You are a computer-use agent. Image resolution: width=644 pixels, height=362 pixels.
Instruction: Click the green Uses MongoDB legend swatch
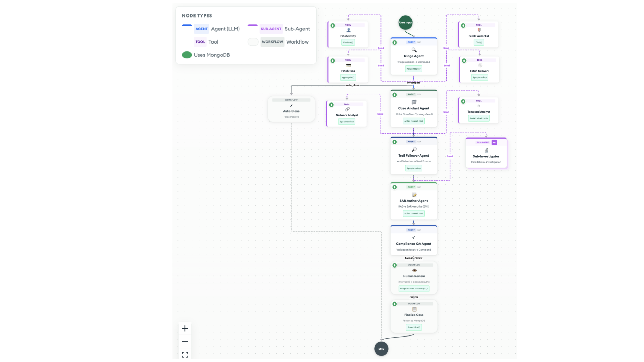(187, 55)
